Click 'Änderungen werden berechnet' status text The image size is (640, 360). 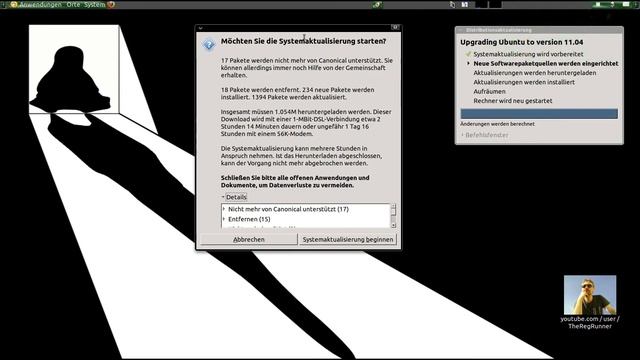(x=497, y=124)
